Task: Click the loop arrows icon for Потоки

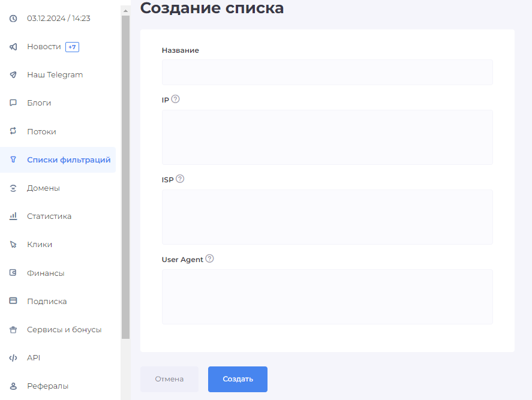Action: [13, 131]
